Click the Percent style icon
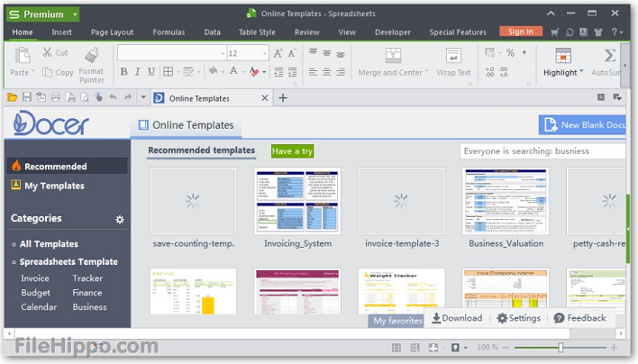Viewport: 638px width, 364px height. pyautogui.click(x=510, y=53)
